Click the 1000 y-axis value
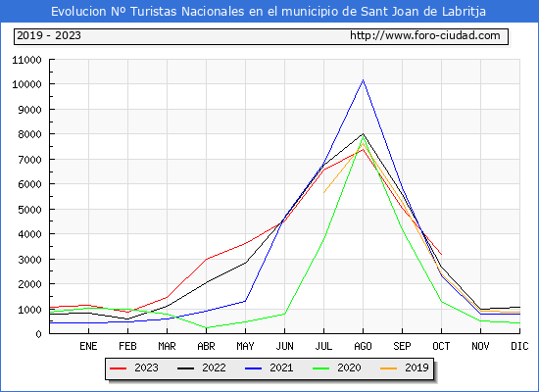Screen dimensions: 539x392 (x=30, y=310)
